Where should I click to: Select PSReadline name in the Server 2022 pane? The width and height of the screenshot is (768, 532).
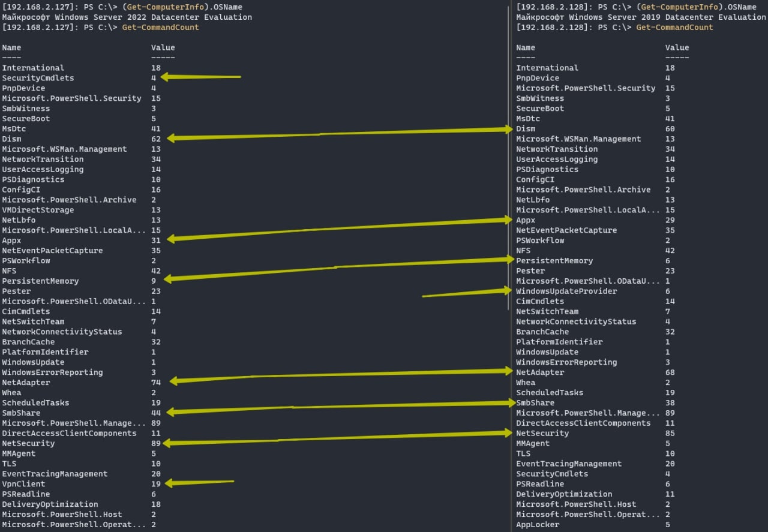pyautogui.click(x=26, y=494)
